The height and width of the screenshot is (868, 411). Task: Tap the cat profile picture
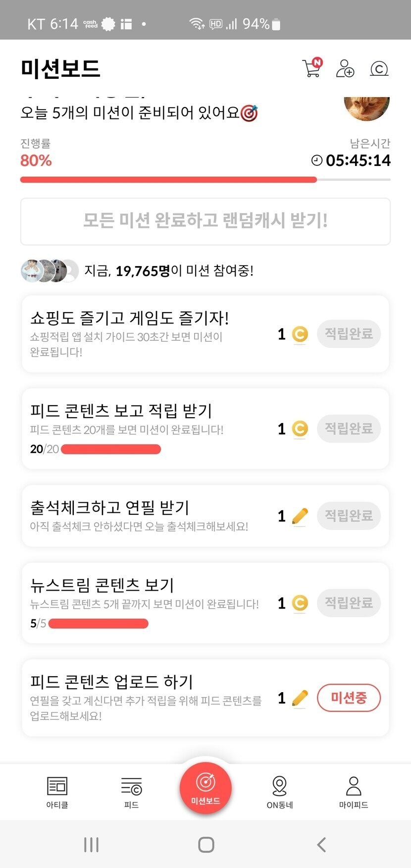pos(366,108)
